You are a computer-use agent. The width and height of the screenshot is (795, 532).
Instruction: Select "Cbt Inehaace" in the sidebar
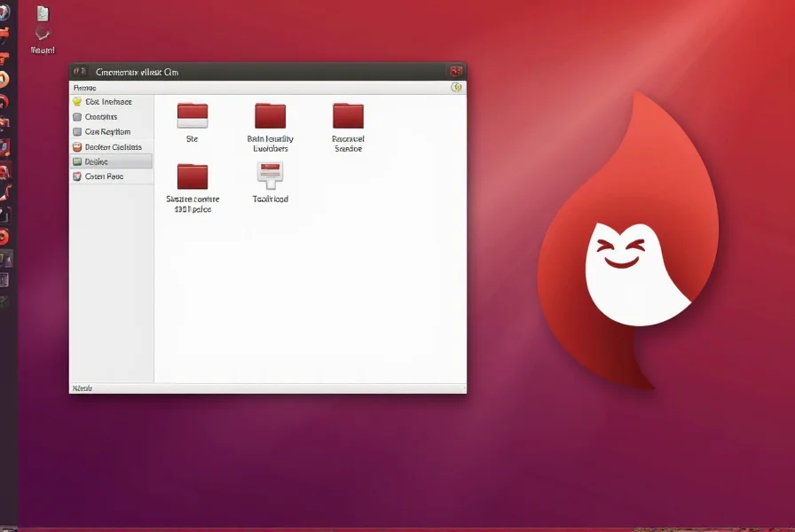109,102
